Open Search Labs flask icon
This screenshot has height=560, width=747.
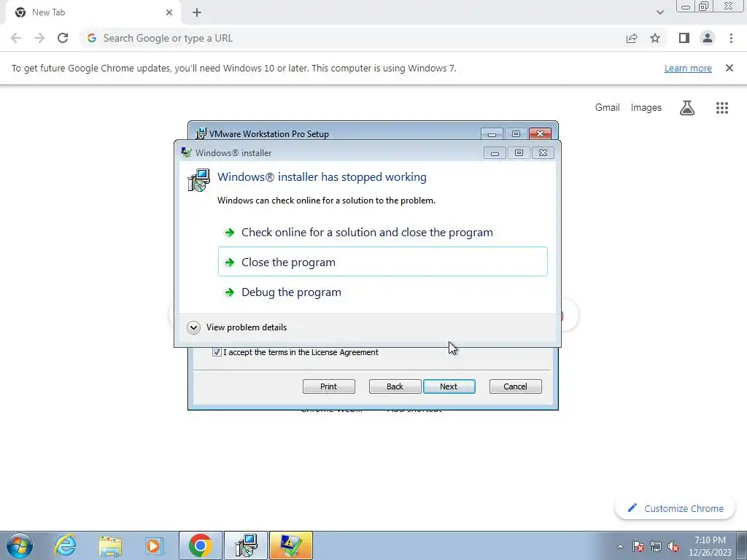687,108
